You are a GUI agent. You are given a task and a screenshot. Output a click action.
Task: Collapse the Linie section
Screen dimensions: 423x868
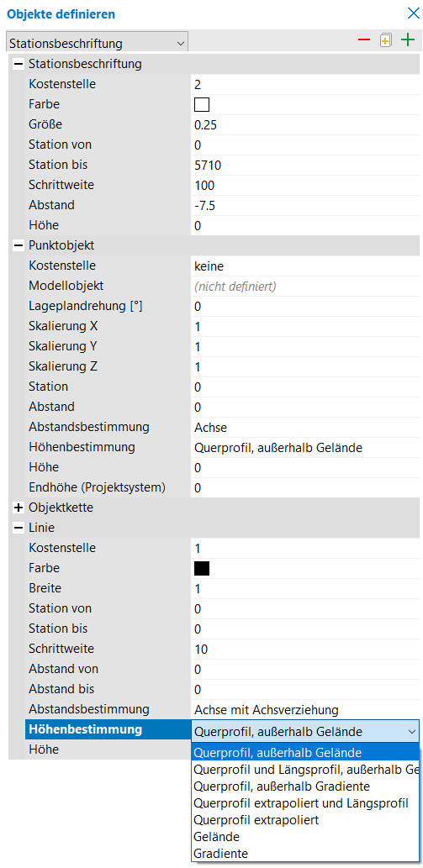pos(19,528)
